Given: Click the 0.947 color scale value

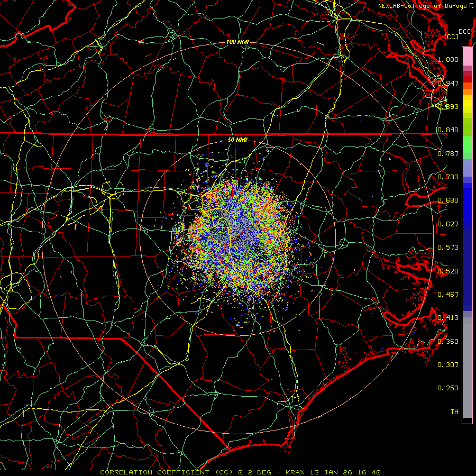Looking at the screenshot, I should (448, 83).
